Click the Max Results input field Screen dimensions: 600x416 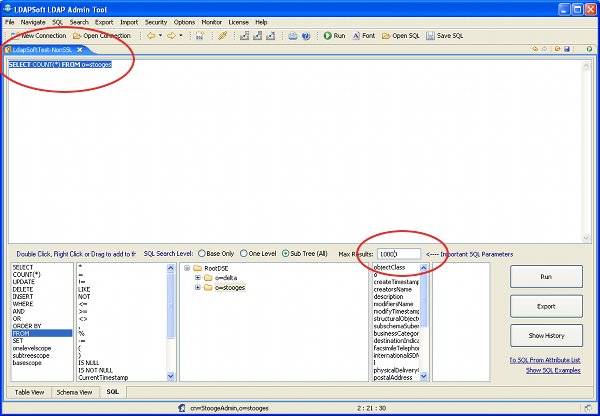click(398, 254)
